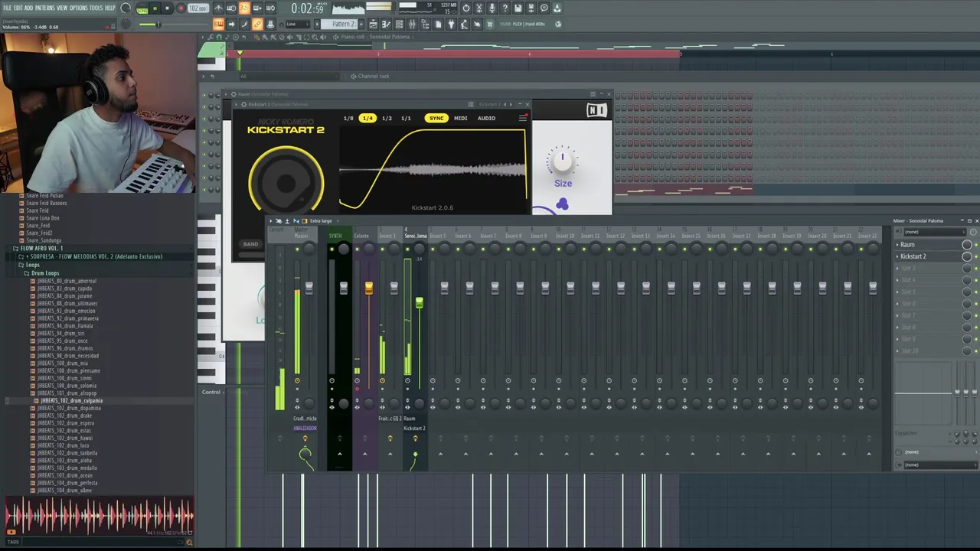Open the FILE menu
The height and width of the screenshot is (551, 980).
point(7,8)
